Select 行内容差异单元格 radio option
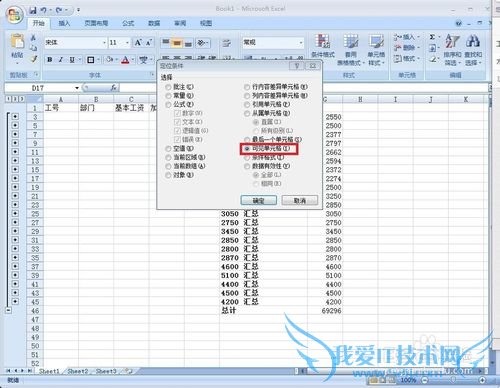Image resolution: width=500 pixels, height=388 pixels. coord(247,87)
